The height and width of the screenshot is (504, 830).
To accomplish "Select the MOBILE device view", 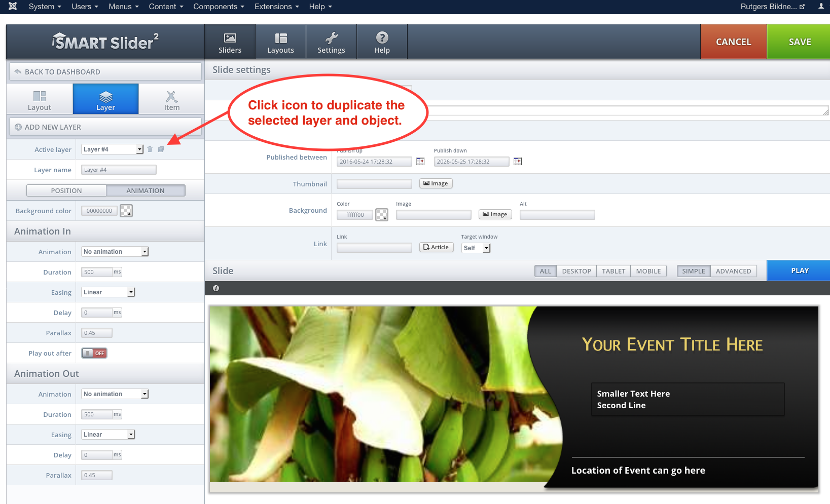I will pyautogui.click(x=648, y=271).
